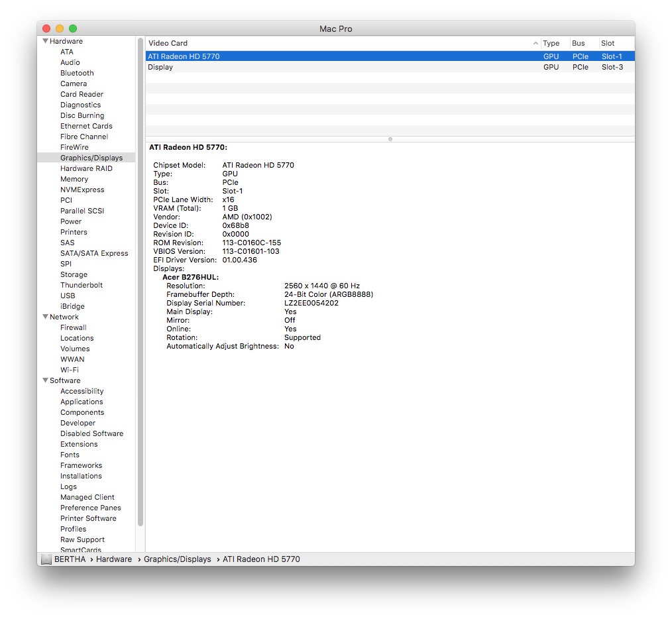Open Card Reader info
Viewport: 672px width, 619px height.
click(x=82, y=94)
